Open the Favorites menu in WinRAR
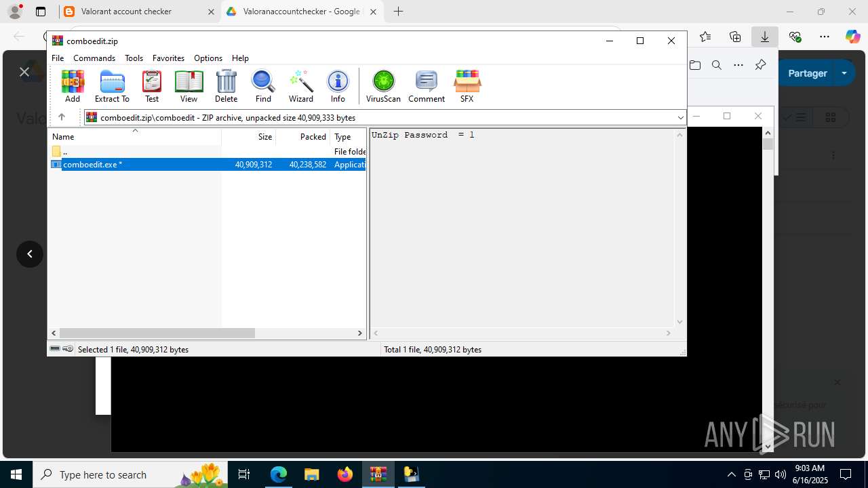This screenshot has height=488, width=868. [168, 58]
